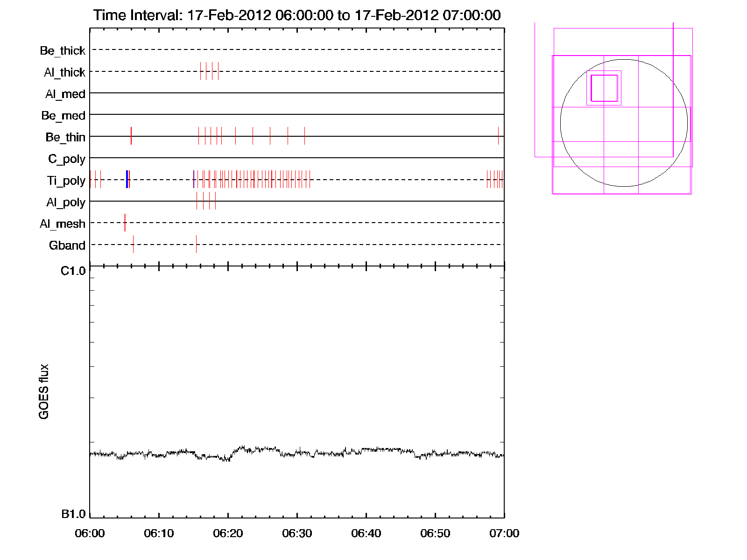This screenshot has width=747, height=560.
Task: Click the first red Be_thin marker
Action: [131, 136]
